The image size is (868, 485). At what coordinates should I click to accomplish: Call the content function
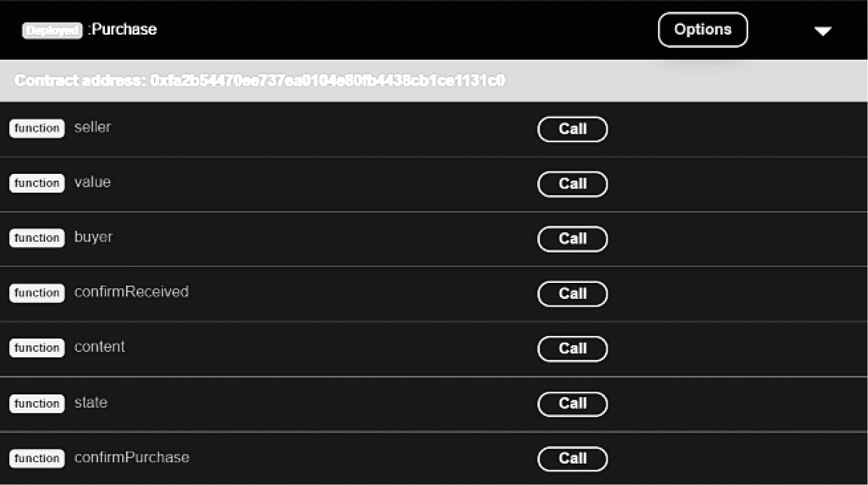tap(572, 349)
